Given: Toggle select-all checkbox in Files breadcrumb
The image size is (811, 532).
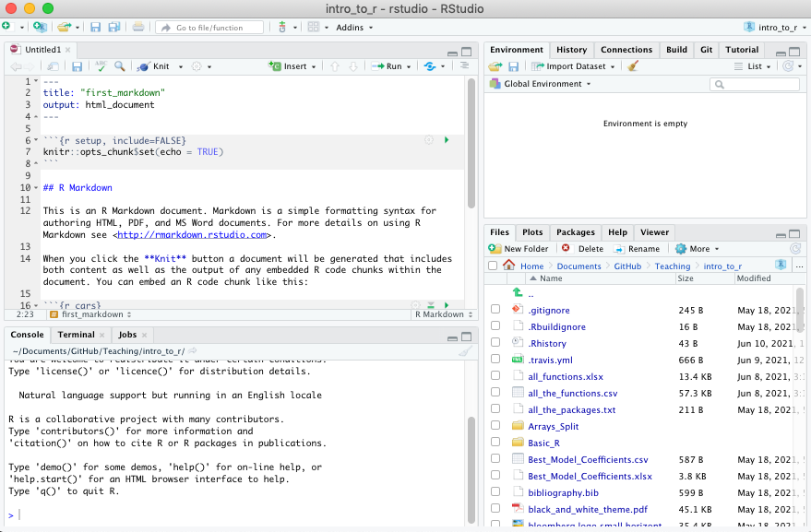Looking at the screenshot, I should [493, 266].
